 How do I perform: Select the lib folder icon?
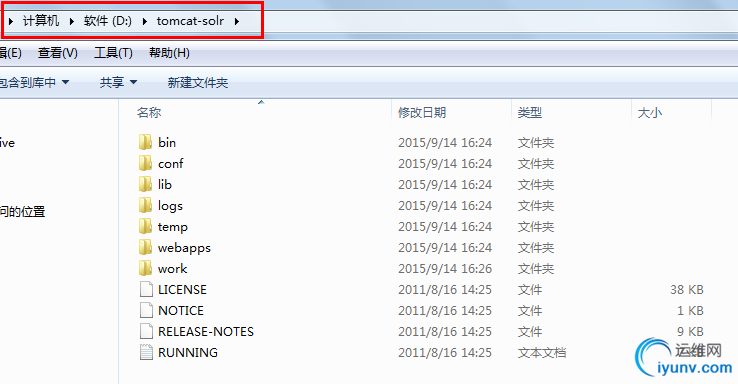145,184
